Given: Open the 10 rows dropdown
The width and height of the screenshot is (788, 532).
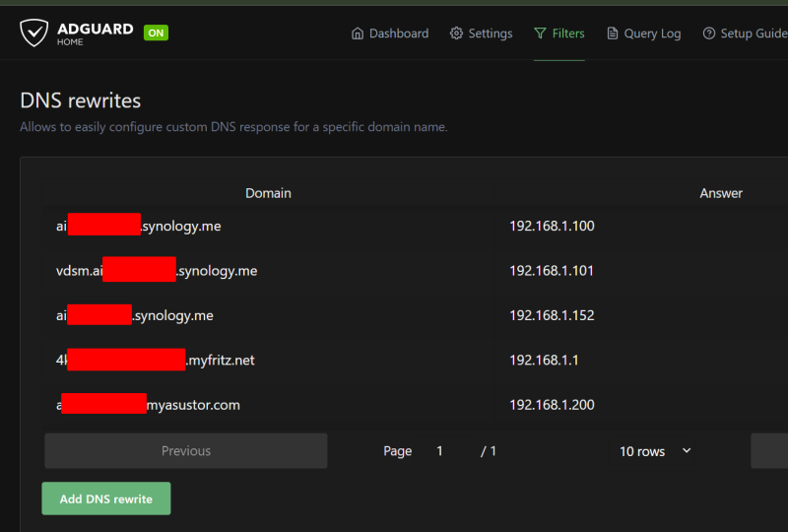Looking at the screenshot, I should pyautogui.click(x=652, y=451).
